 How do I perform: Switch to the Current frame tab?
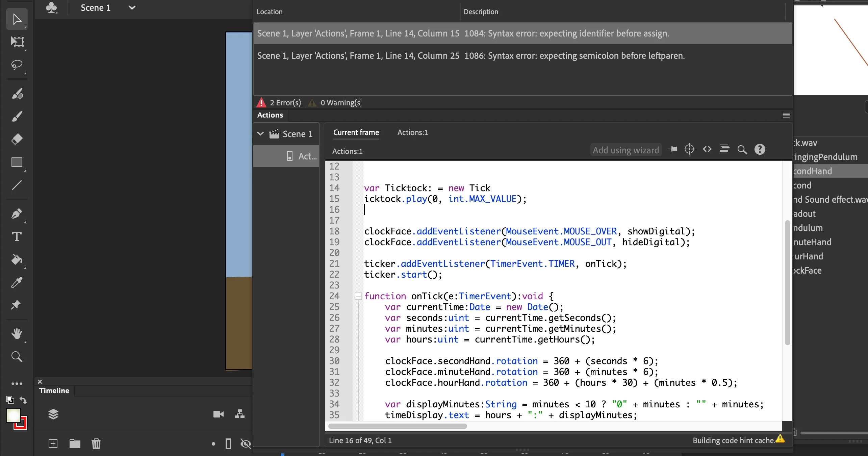pyautogui.click(x=356, y=132)
